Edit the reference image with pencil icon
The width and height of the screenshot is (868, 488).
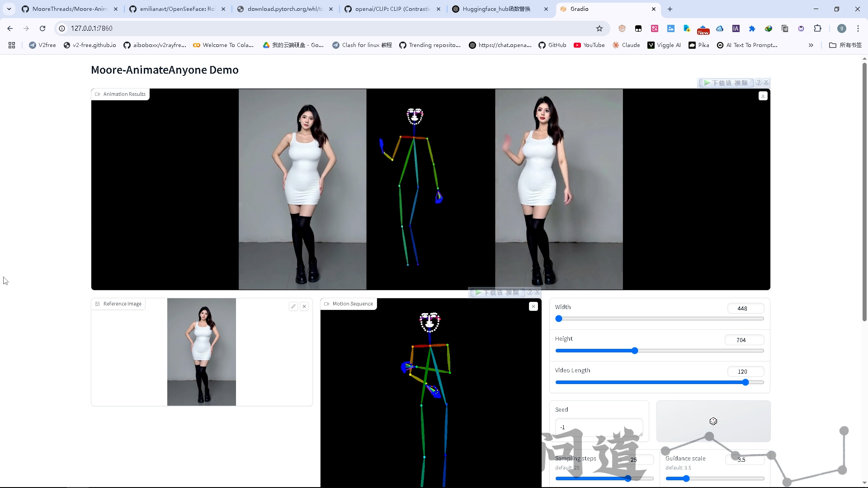tap(293, 306)
